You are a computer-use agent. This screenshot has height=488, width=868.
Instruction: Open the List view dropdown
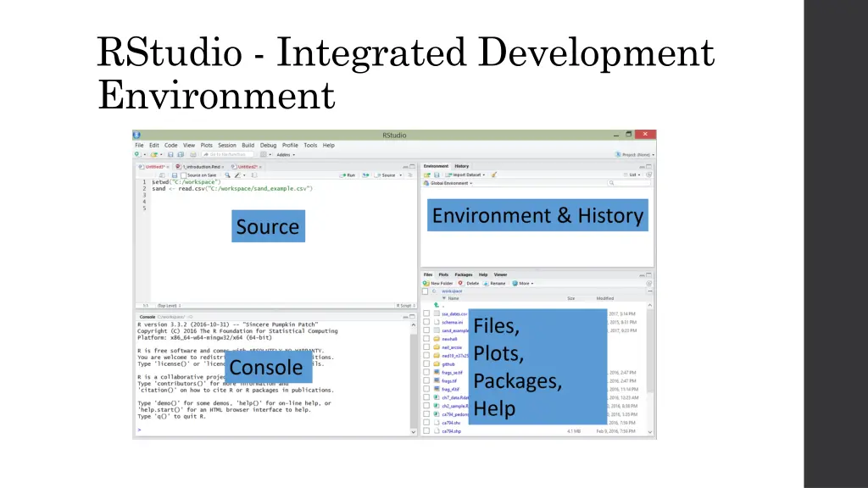(632, 175)
